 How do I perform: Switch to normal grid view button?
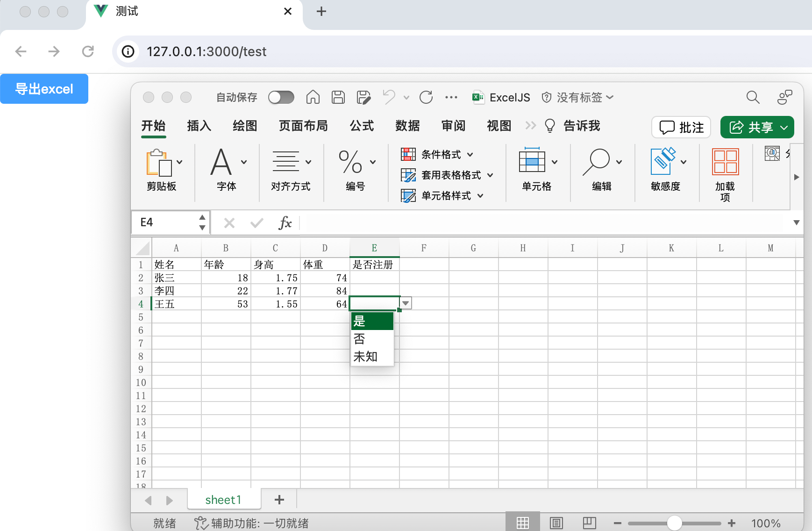pyautogui.click(x=523, y=523)
